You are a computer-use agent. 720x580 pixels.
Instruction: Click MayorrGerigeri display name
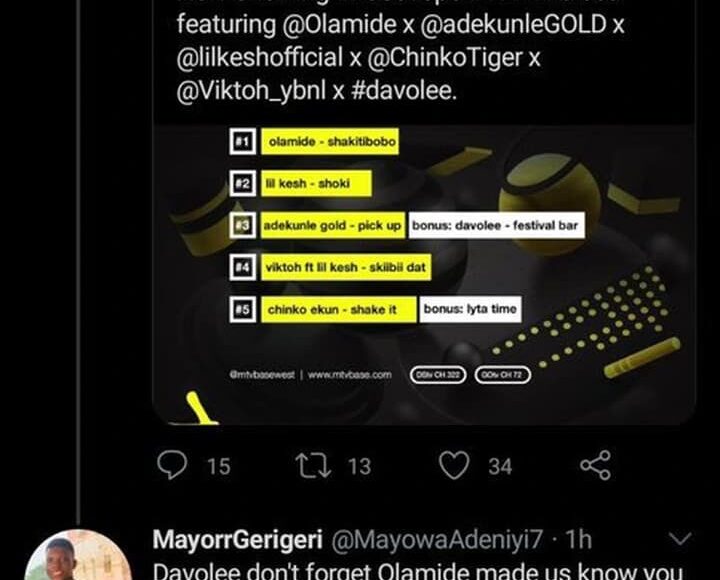(x=237, y=539)
